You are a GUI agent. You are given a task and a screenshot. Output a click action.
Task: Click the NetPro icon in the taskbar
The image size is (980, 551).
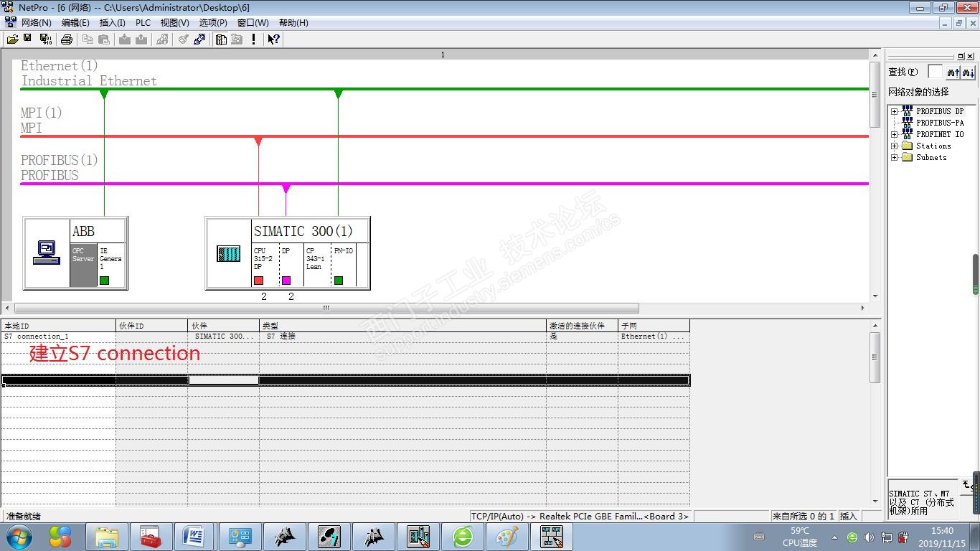coord(552,537)
